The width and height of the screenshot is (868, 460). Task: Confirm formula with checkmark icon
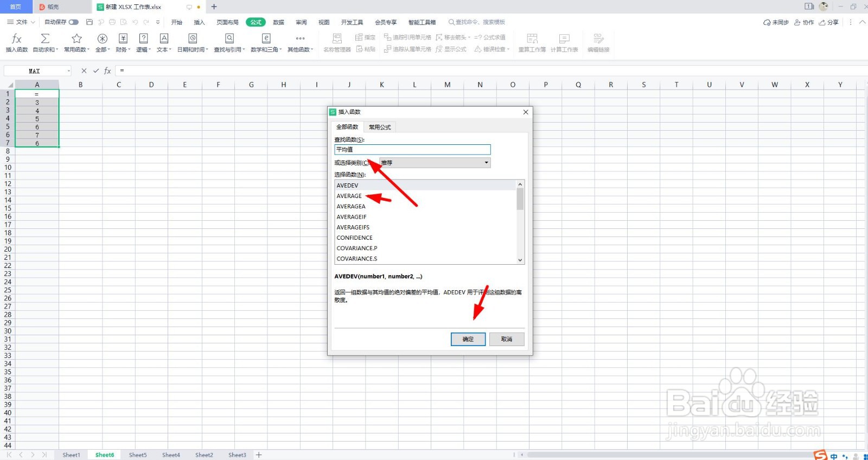pos(96,71)
